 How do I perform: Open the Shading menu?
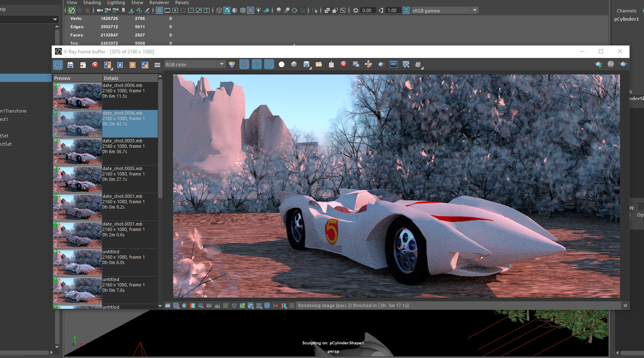[x=92, y=2]
